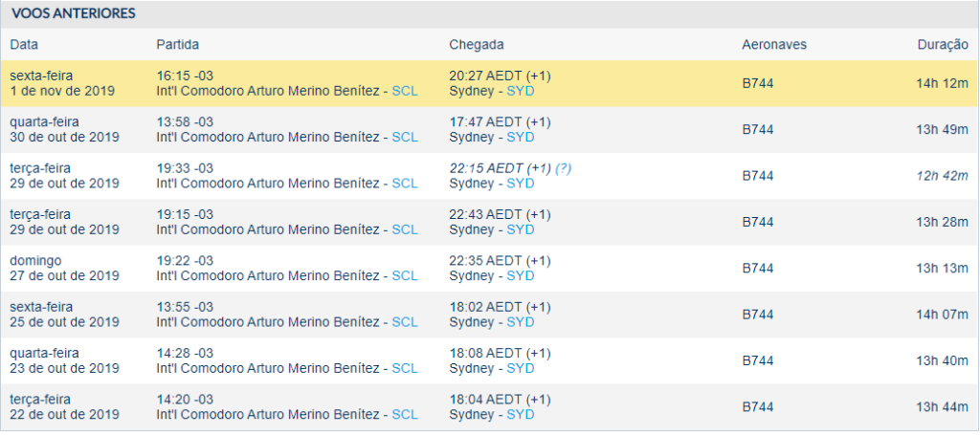The width and height of the screenshot is (980, 435).
Task: Click the Partida column header
Action: (x=177, y=45)
